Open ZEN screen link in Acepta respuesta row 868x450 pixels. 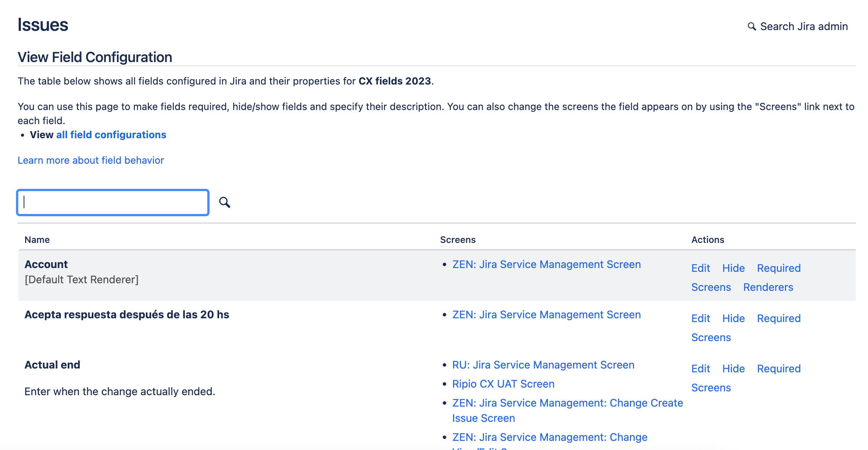(546, 314)
